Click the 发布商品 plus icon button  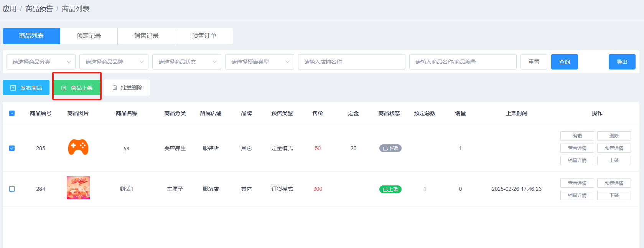click(x=26, y=88)
